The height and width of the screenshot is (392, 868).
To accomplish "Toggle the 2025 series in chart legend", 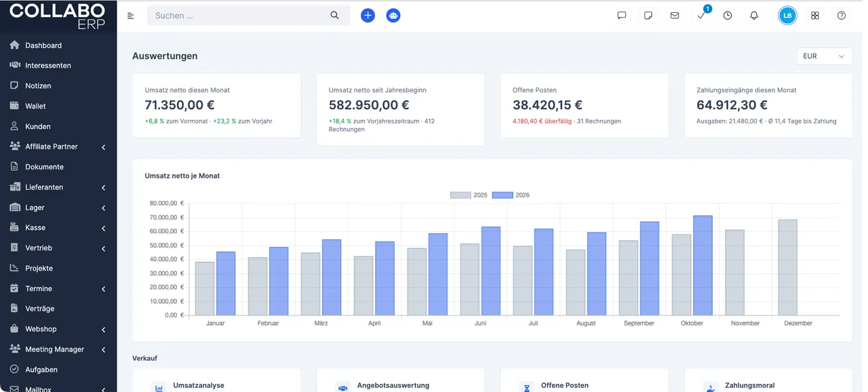I will pyautogui.click(x=469, y=195).
